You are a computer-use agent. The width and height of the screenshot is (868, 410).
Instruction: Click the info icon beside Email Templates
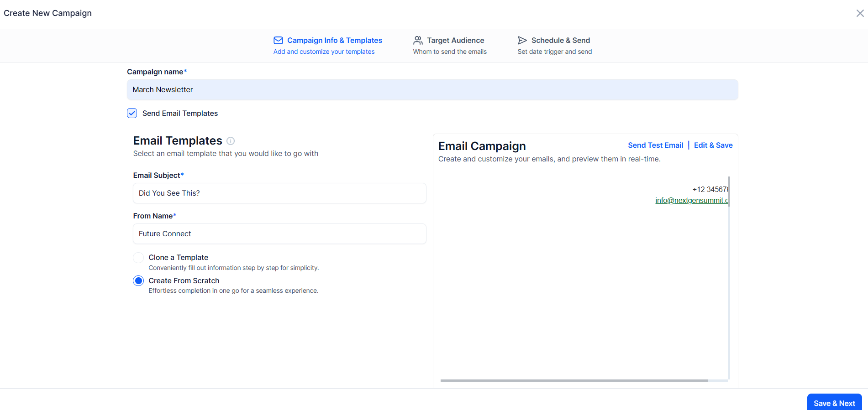point(231,141)
